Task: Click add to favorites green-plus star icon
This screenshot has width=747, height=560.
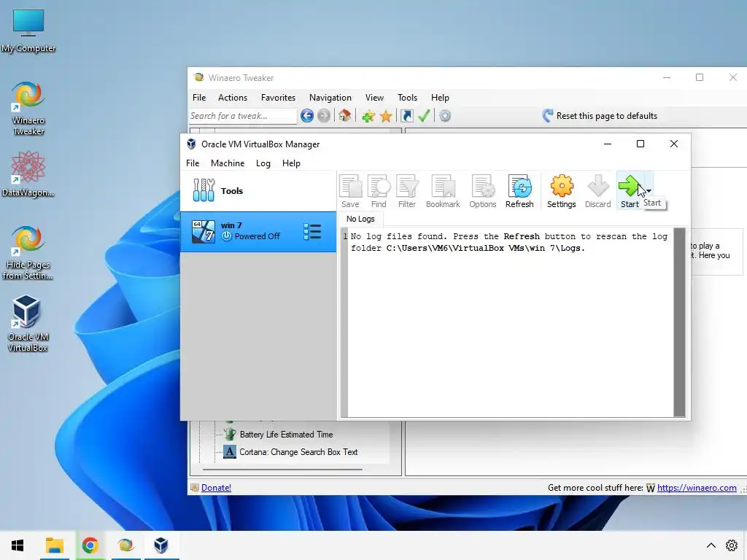Action: [x=368, y=116]
